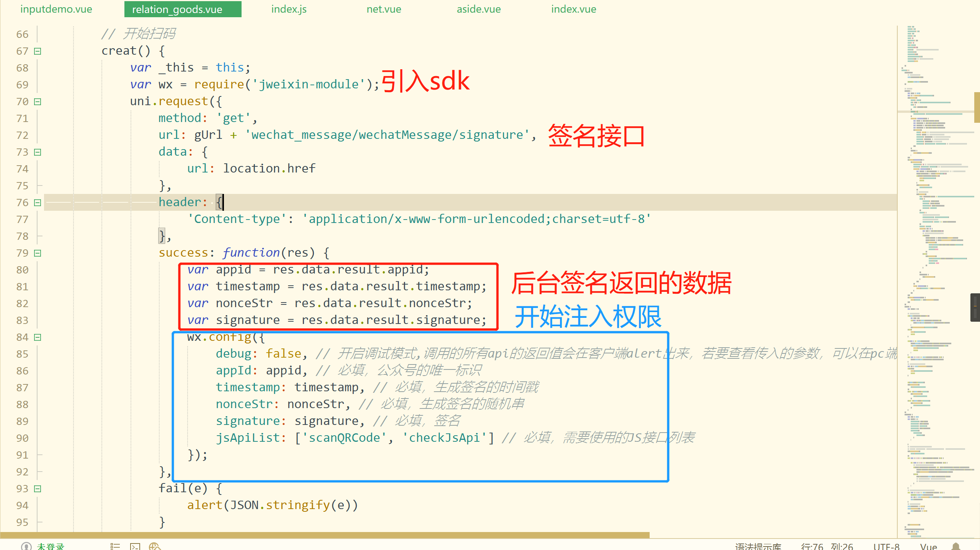Viewport: 980px width, 550px height.
Task: Open the net.vue tab
Action: click(384, 9)
